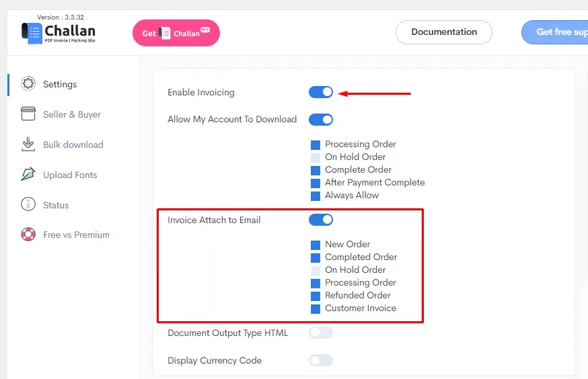Click the Settings gear icon in sidebar
Screen dimensions: 588x379
click(28, 83)
